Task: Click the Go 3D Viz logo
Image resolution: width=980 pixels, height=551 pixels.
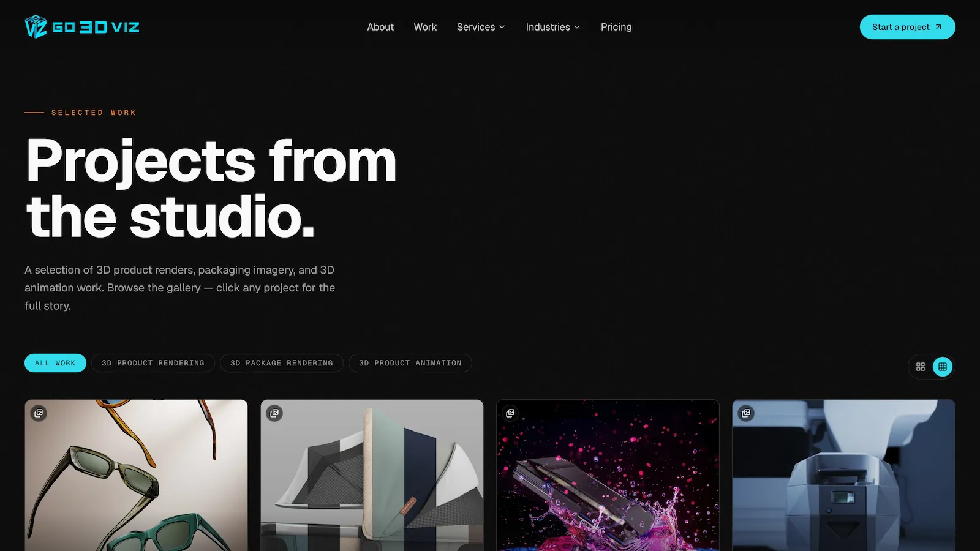Action: coord(82,27)
